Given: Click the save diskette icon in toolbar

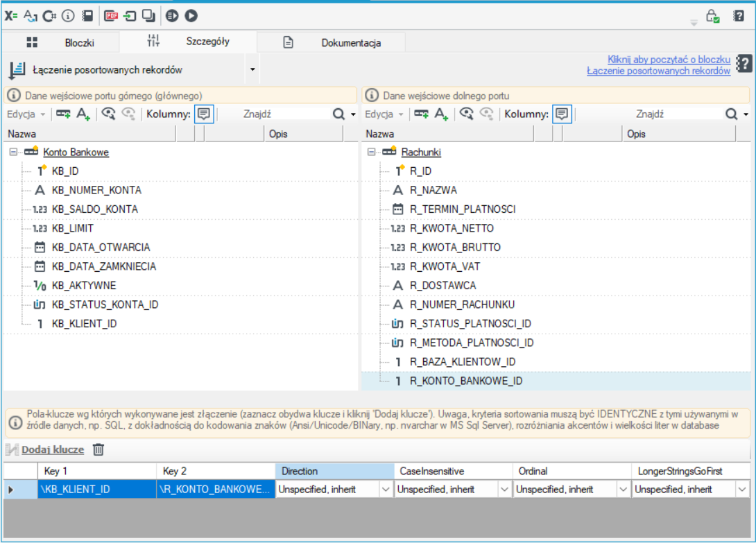Looking at the screenshot, I should click(87, 16).
